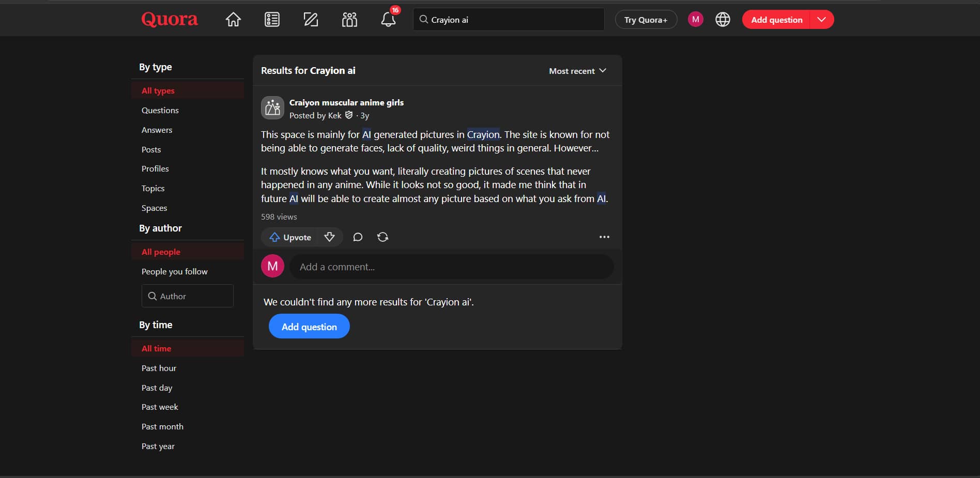Open the Most recent sort dropdown
The height and width of the screenshot is (478, 980).
point(577,71)
